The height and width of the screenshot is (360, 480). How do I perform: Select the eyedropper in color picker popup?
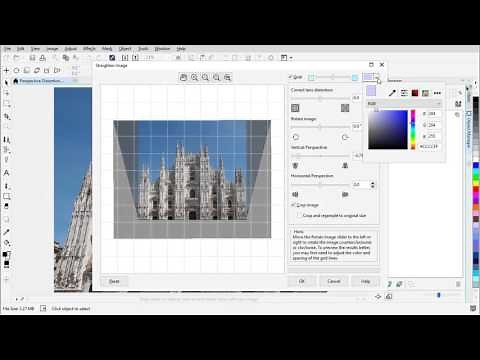[x=392, y=93]
